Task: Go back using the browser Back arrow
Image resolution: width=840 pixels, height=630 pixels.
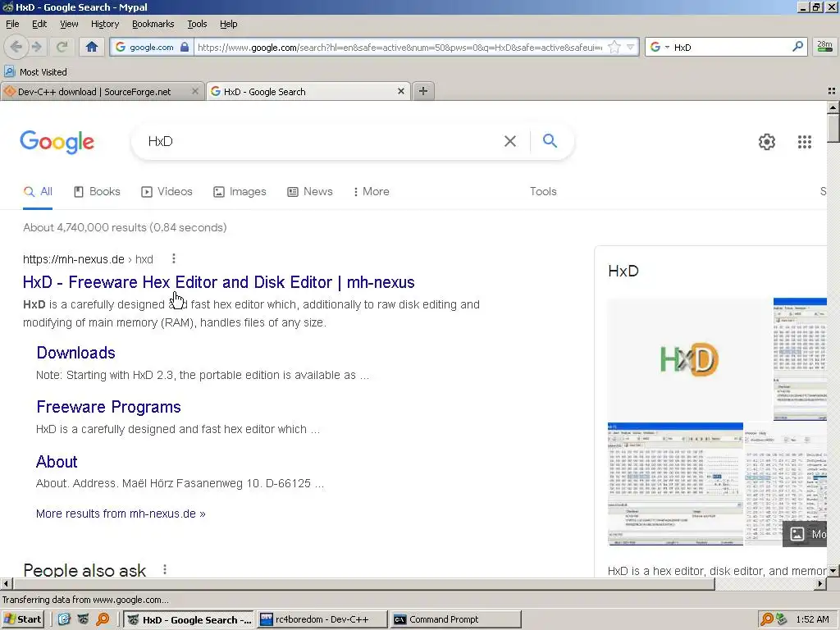Action: pos(16,47)
